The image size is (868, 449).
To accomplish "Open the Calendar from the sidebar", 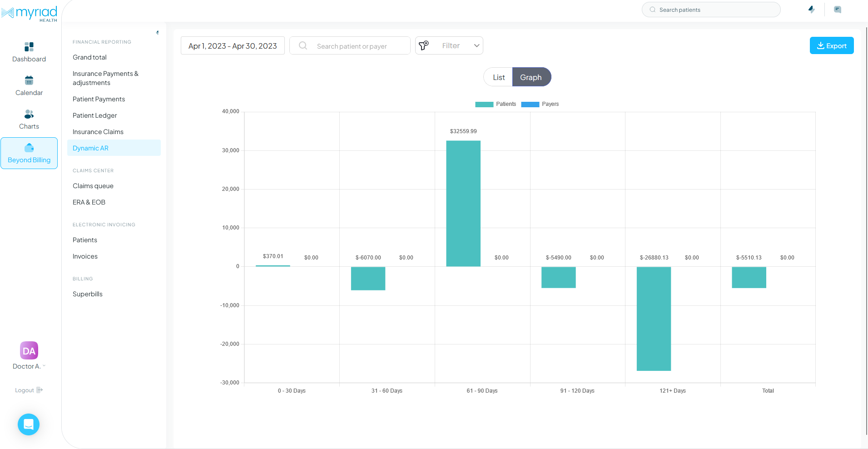I will point(29,85).
